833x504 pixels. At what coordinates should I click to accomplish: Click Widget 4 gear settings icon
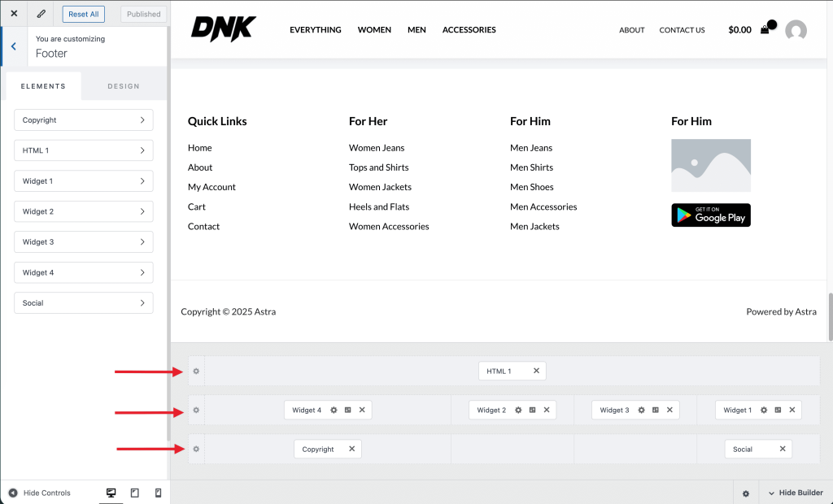pos(334,411)
